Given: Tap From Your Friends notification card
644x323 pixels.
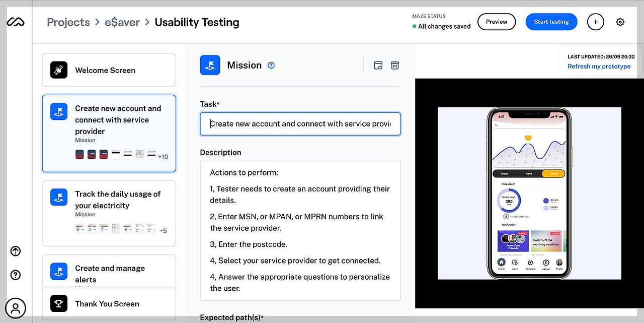Looking at the screenshot, I should click(513, 241).
